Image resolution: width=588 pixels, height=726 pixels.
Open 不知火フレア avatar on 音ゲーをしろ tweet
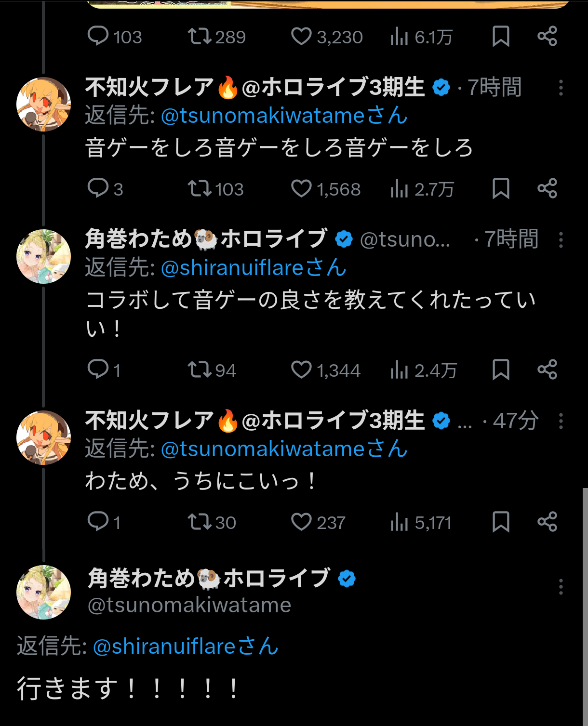coord(44,104)
